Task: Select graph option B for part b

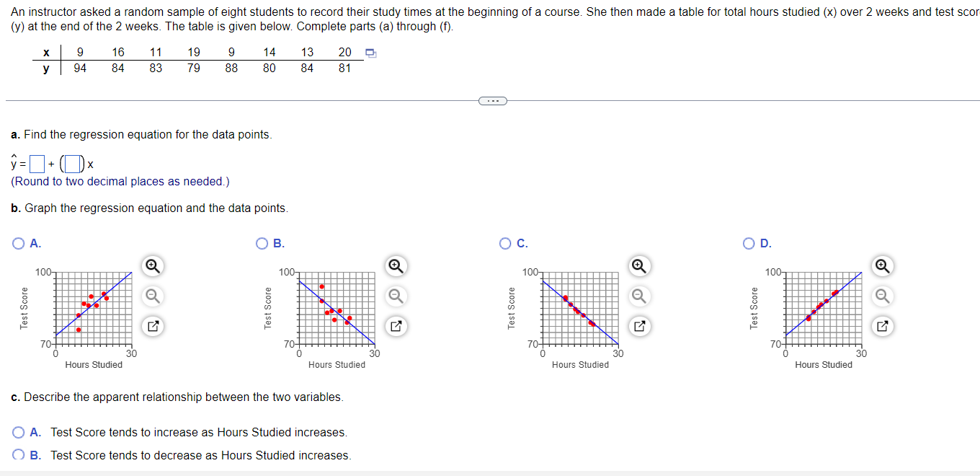Action: (x=262, y=243)
